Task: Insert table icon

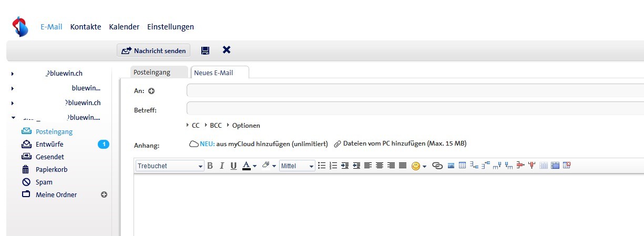Action: [x=463, y=166]
